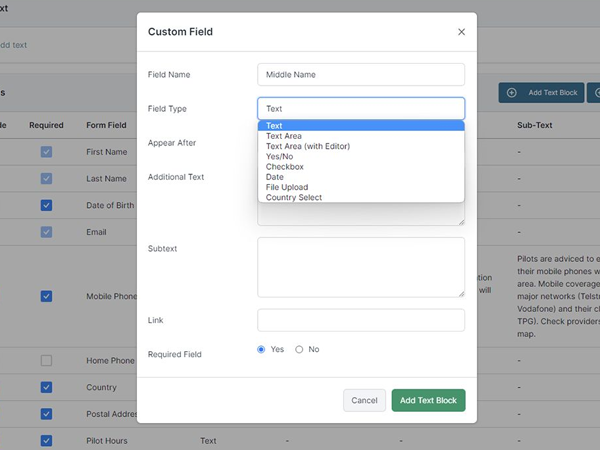This screenshot has height=450, width=600.
Task: Choose 'Text Area (with Editor)' option
Action: (307, 146)
